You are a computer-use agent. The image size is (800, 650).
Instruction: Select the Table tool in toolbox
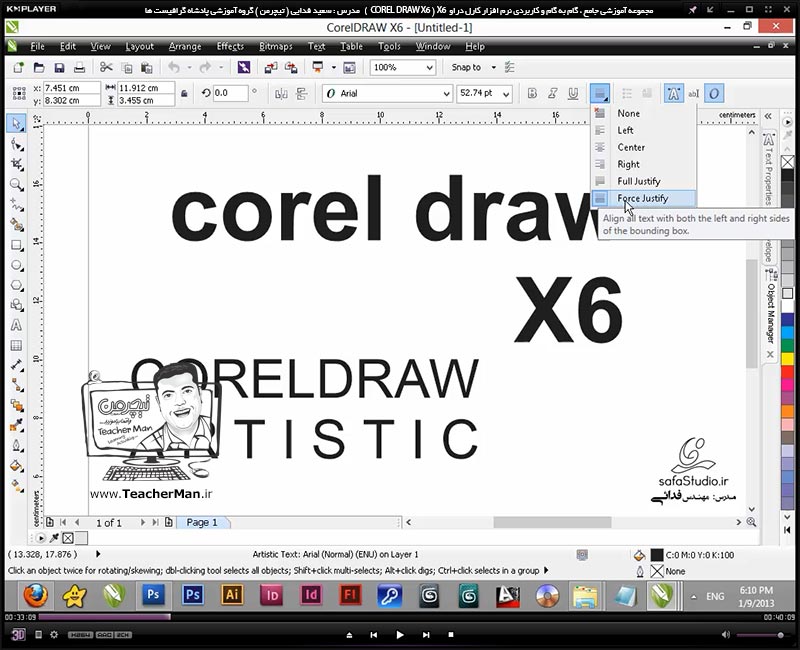[x=16, y=345]
